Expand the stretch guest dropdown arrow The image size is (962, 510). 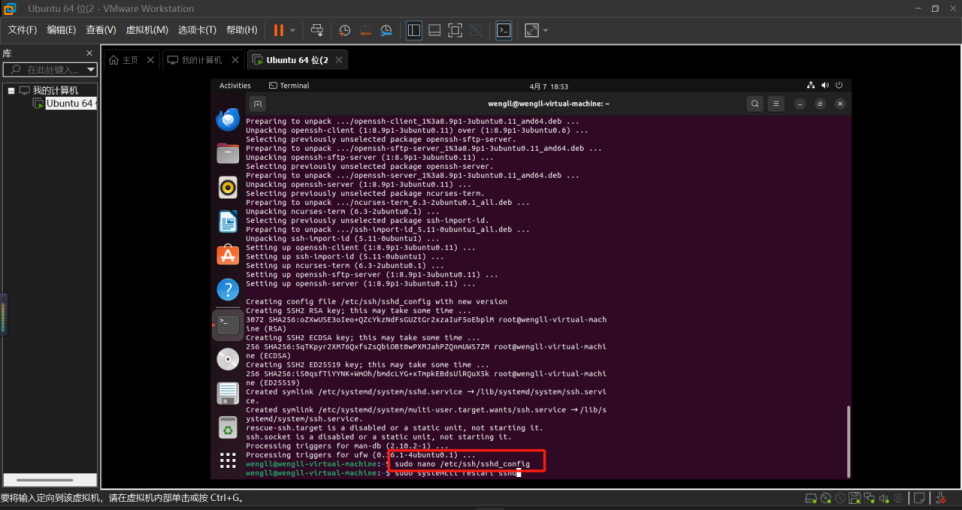[545, 30]
